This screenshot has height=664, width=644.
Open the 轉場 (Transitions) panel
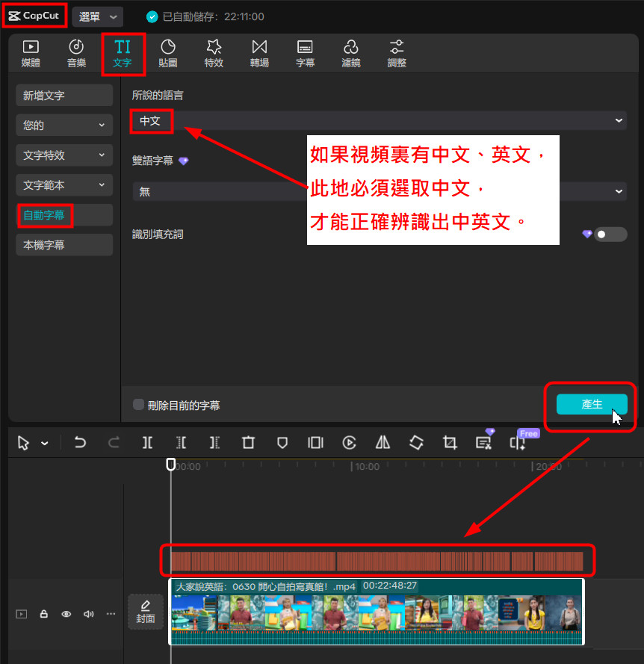click(259, 54)
